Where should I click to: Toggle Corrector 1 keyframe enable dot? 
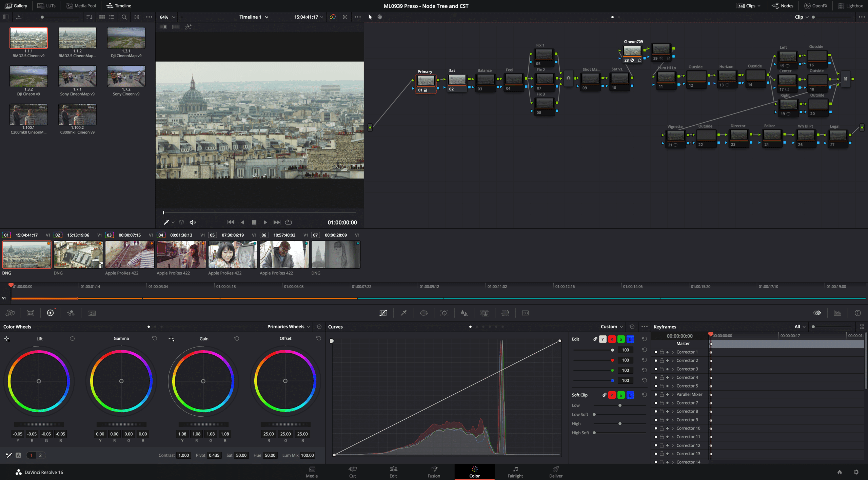click(x=656, y=352)
